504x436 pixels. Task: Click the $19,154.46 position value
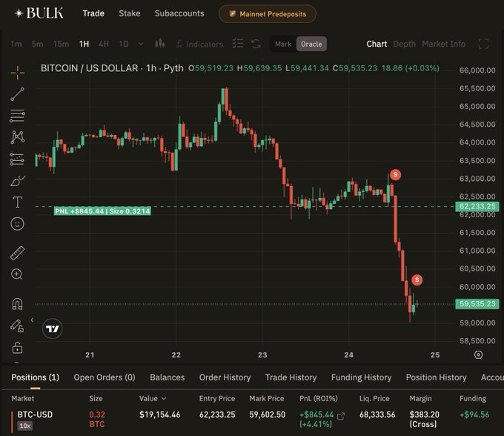pos(160,414)
